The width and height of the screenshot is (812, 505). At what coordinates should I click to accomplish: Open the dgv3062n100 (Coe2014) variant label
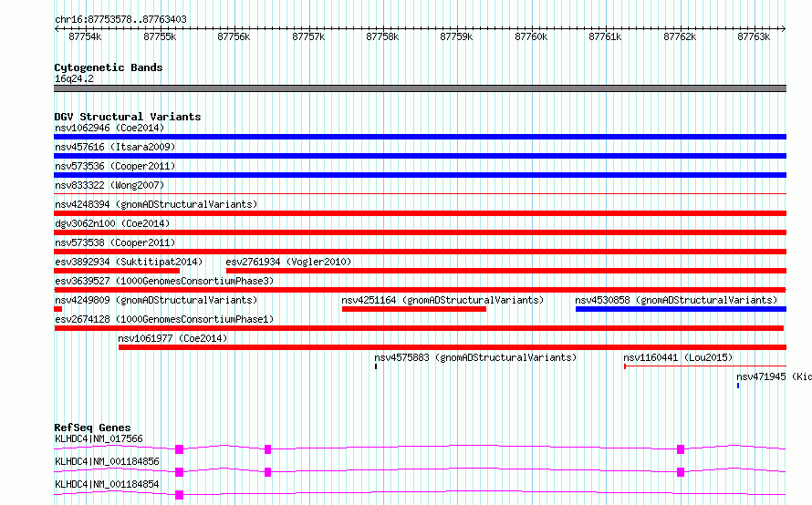point(112,223)
